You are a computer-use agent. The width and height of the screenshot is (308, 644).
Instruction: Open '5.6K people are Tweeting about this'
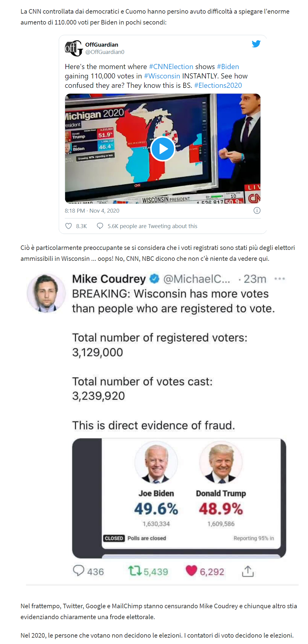(152, 226)
